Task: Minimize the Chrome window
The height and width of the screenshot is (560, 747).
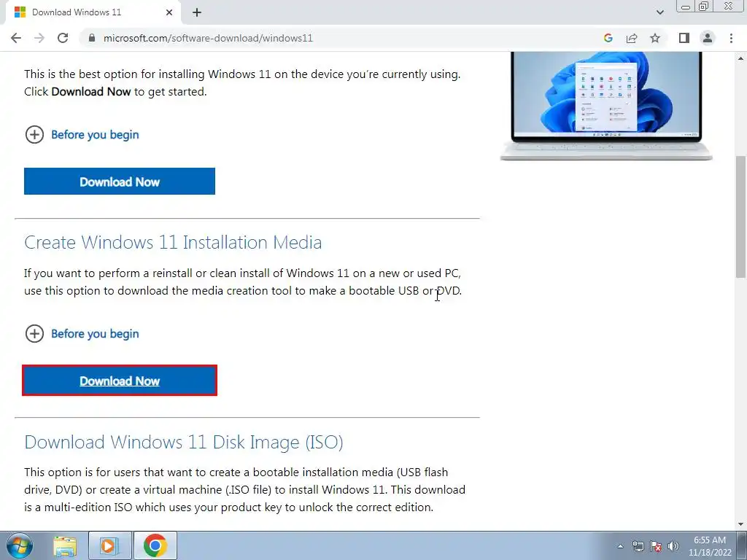Action: click(x=686, y=7)
